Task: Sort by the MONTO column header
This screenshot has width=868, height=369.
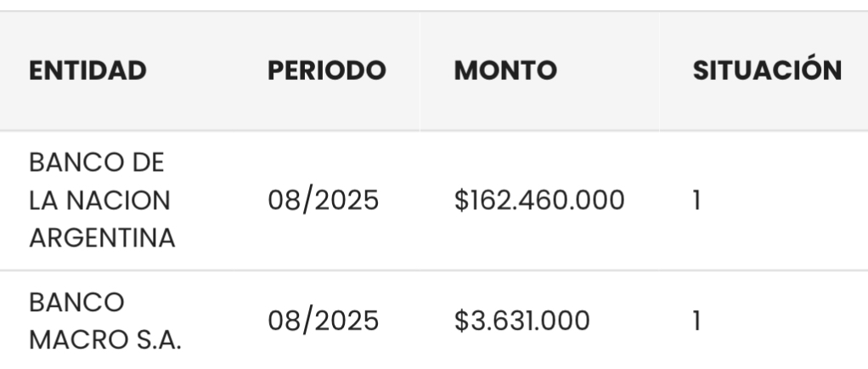Action: pyautogui.click(x=505, y=71)
